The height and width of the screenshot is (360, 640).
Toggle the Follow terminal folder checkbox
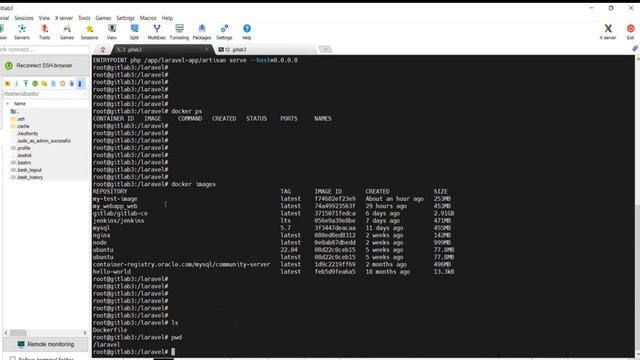pyautogui.click(x=13, y=359)
